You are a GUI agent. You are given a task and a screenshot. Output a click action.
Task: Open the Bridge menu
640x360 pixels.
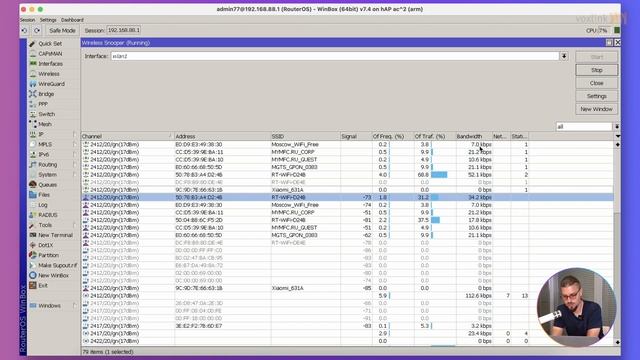point(46,94)
